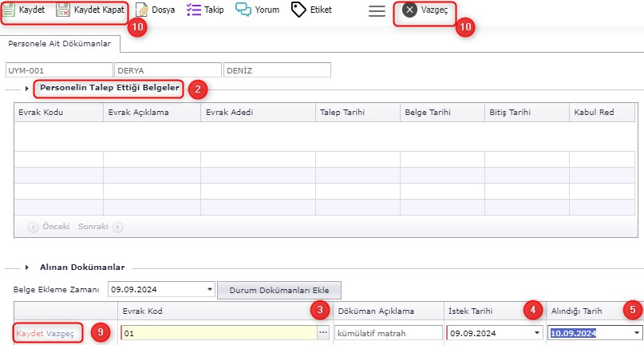Click the İstek Tarihi column header

point(495,311)
